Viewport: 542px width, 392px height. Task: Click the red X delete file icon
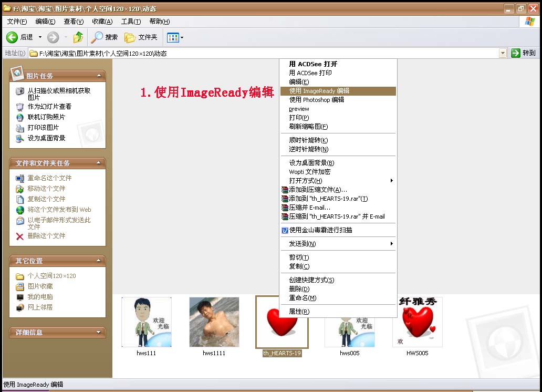coord(20,236)
